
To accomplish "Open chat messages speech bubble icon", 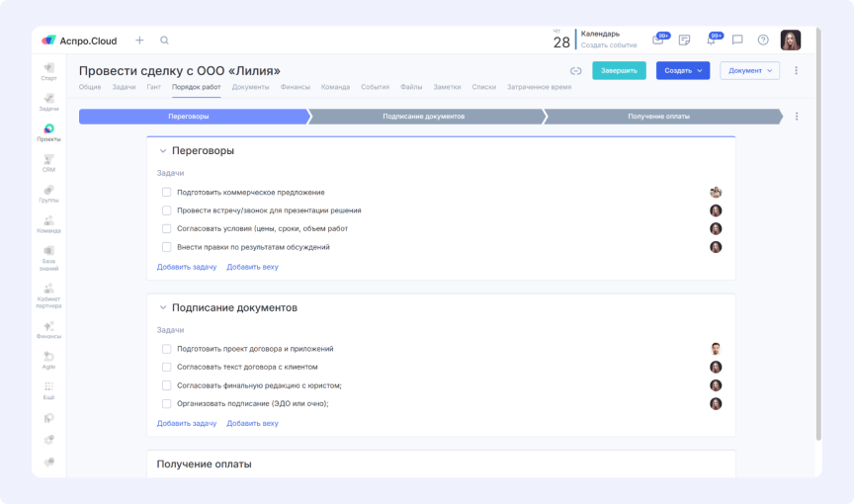I will pos(737,41).
